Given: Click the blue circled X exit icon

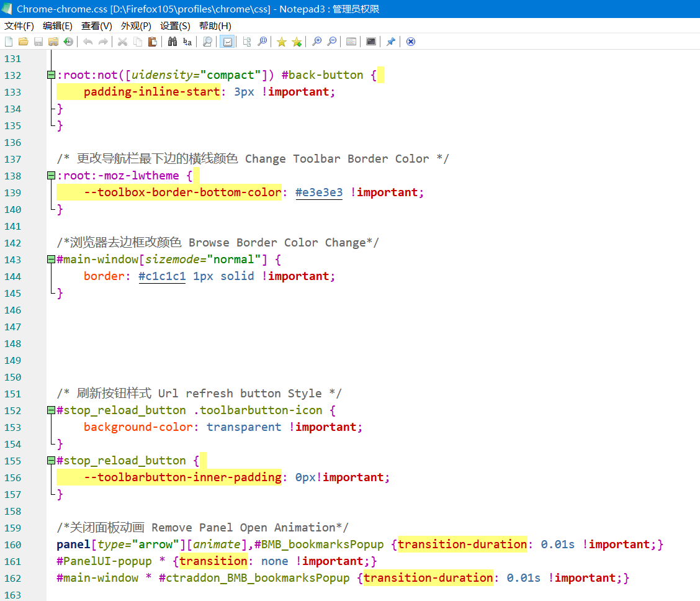Looking at the screenshot, I should coord(411,42).
